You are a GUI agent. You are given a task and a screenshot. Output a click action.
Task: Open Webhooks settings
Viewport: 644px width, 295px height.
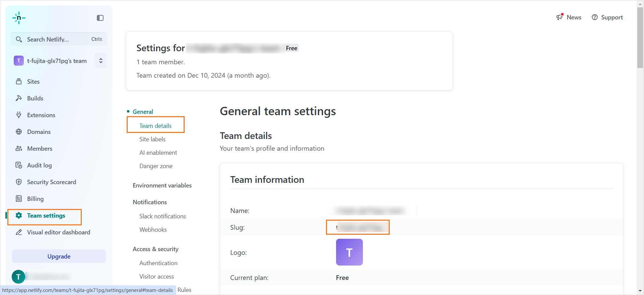coord(153,229)
